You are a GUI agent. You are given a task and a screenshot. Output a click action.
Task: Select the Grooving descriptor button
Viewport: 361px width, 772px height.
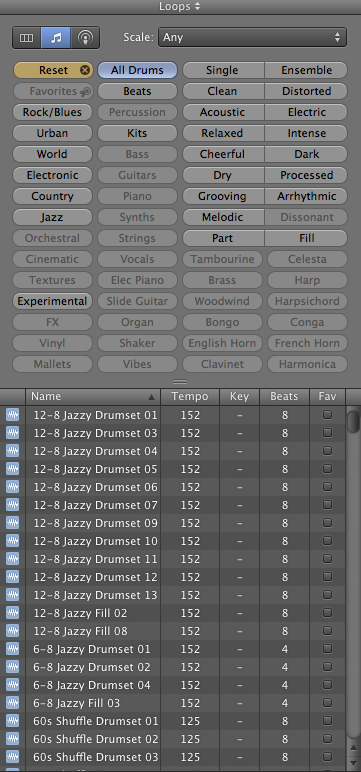(223, 196)
